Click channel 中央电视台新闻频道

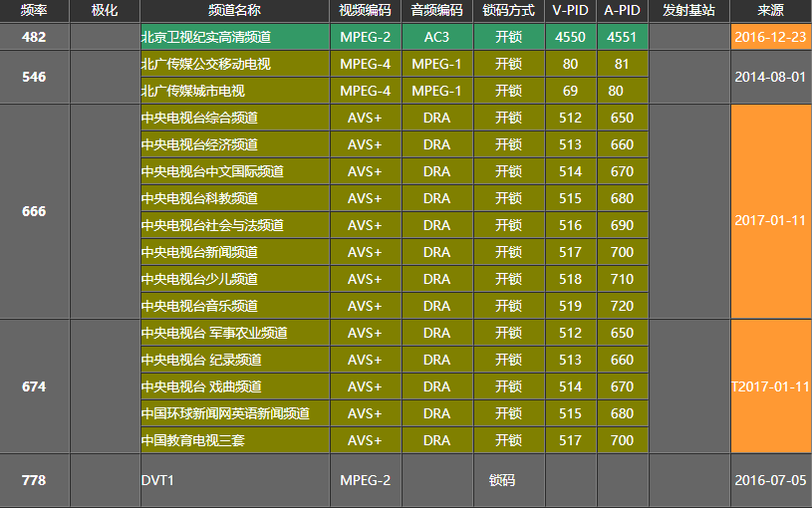click(x=235, y=252)
